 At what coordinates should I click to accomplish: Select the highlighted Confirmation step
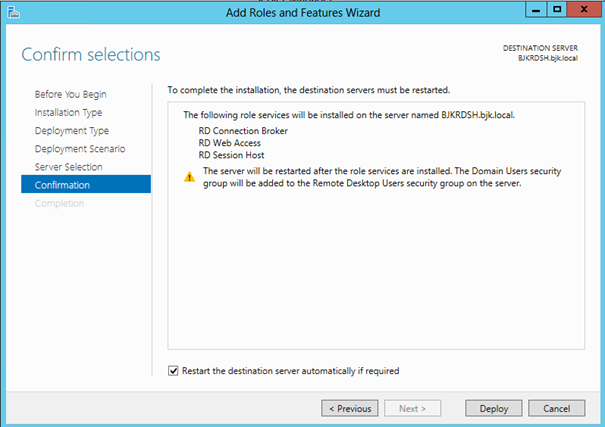pos(86,184)
